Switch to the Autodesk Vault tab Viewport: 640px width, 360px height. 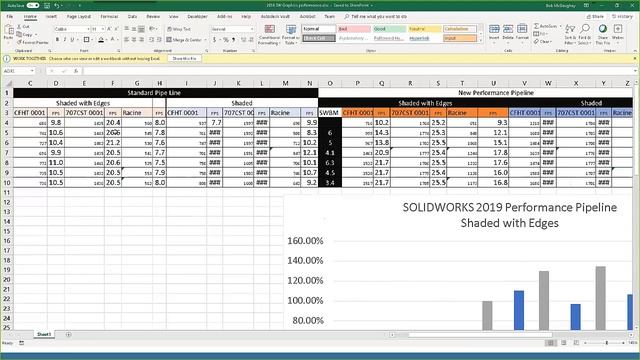pos(275,16)
